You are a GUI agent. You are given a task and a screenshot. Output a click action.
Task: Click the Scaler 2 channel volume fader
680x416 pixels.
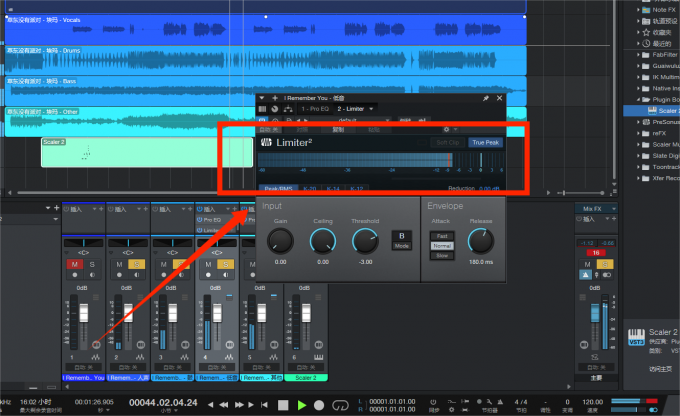tap(306, 313)
